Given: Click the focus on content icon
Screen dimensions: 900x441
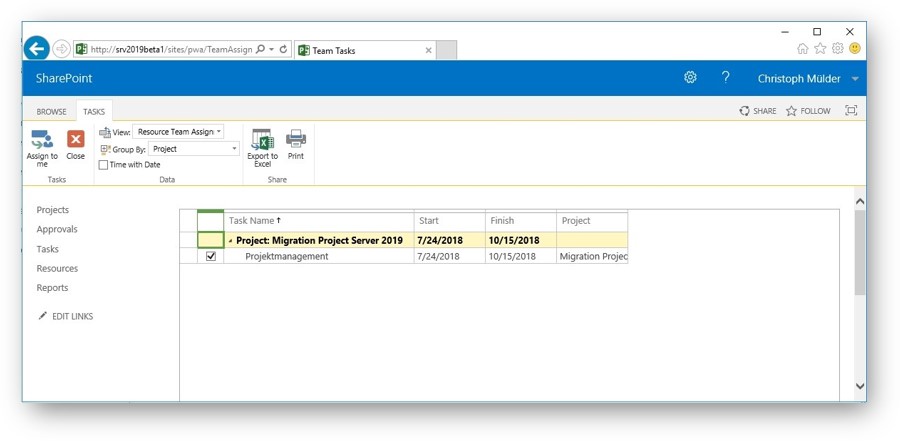Looking at the screenshot, I should (x=851, y=111).
